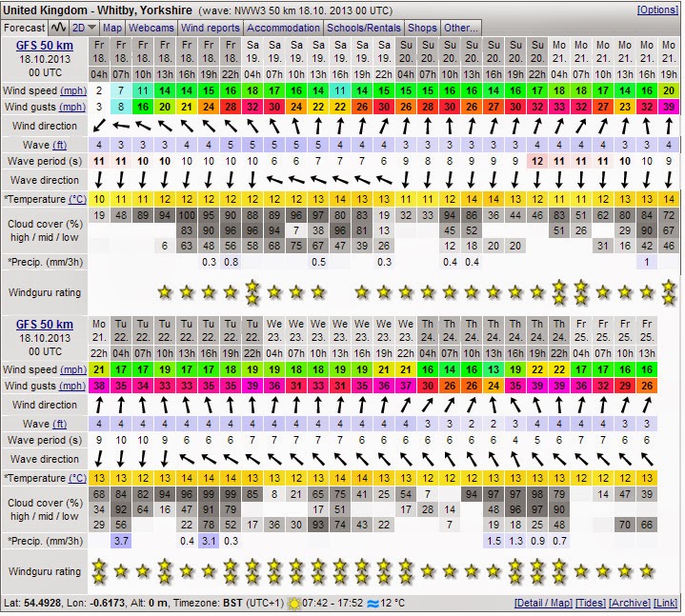
Task: Click wind gust 39 cell for Mo 21. 19h
Action: click(669, 107)
